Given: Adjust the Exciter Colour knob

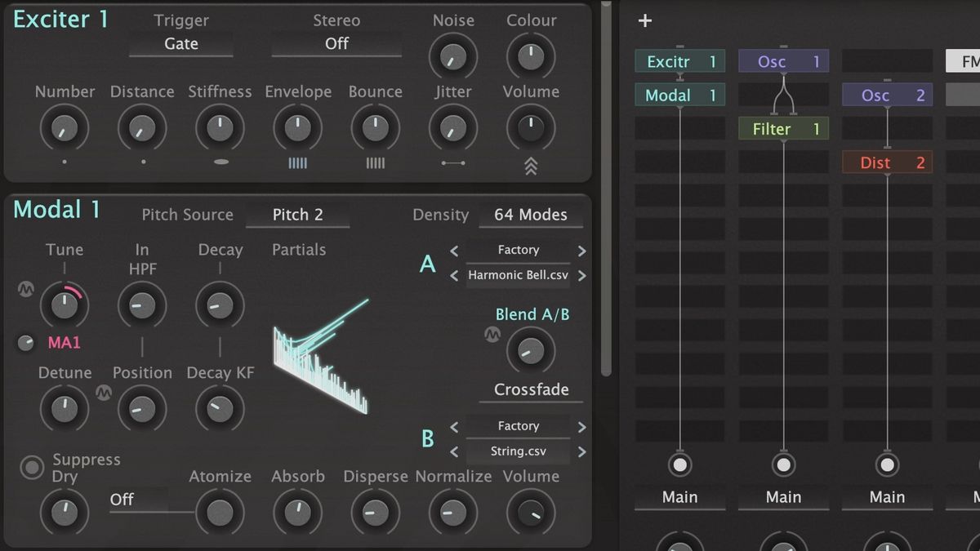Looking at the screenshot, I should click(531, 56).
